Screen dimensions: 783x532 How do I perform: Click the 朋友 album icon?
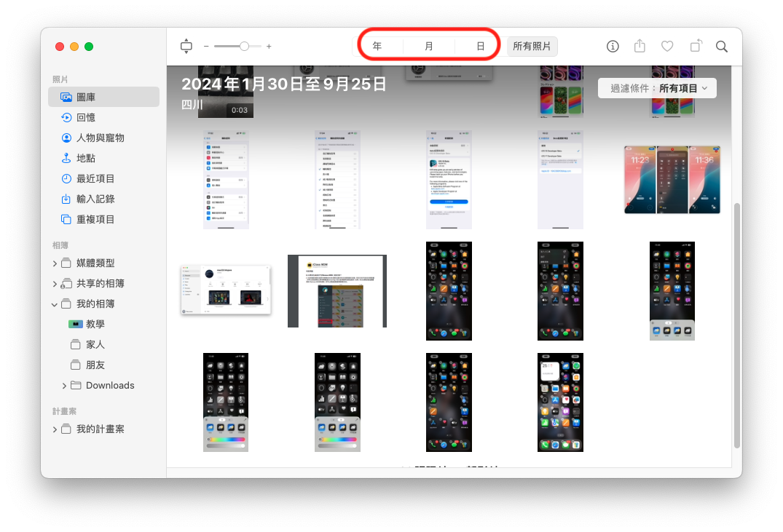click(x=76, y=365)
